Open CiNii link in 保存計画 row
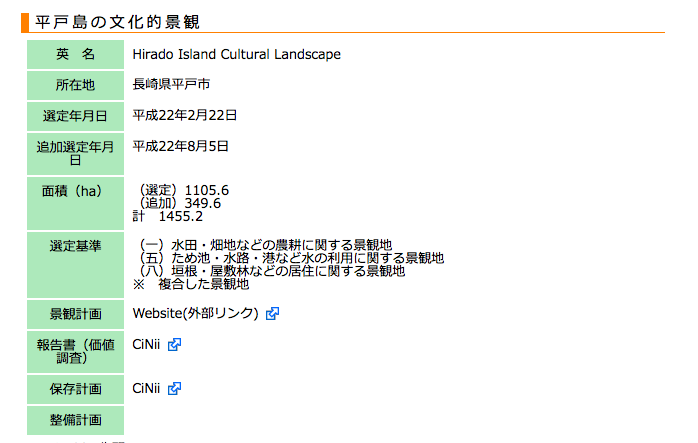698x443 pixels. 146,389
